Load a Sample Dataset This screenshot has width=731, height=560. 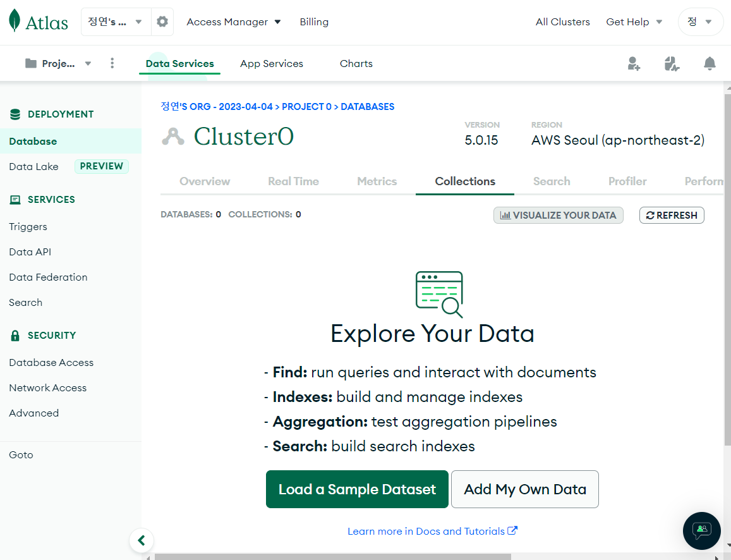(357, 489)
